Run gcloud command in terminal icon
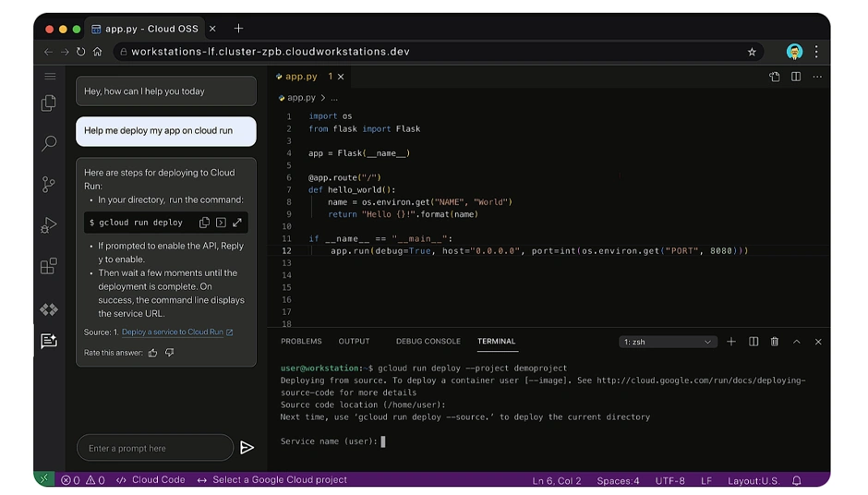Image resolution: width=868 pixels, height=495 pixels. point(221,223)
